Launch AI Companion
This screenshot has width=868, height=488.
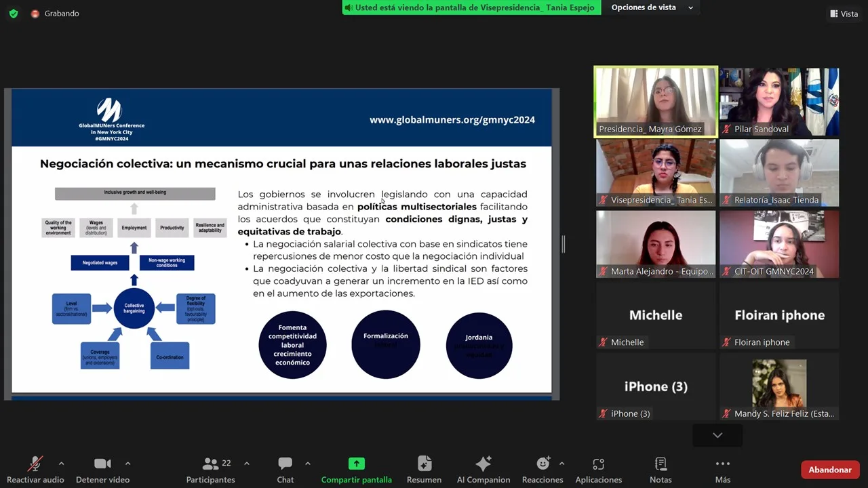[x=483, y=470]
